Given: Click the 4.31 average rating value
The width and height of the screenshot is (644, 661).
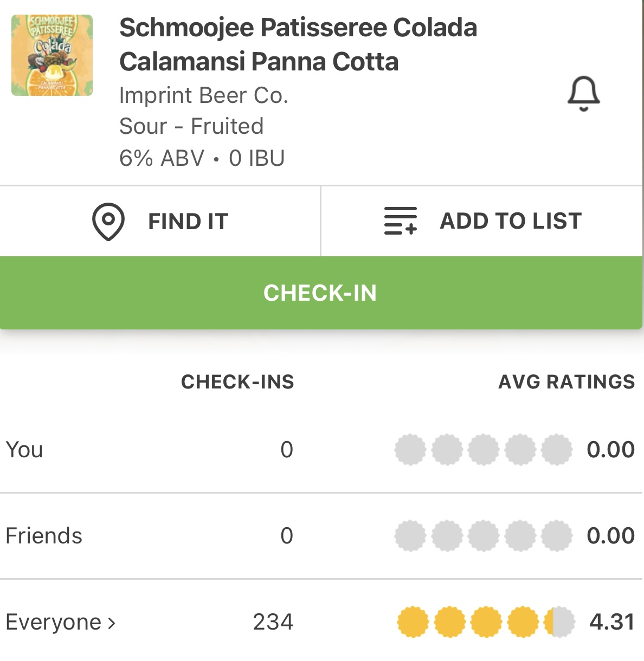Looking at the screenshot, I should (611, 622).
